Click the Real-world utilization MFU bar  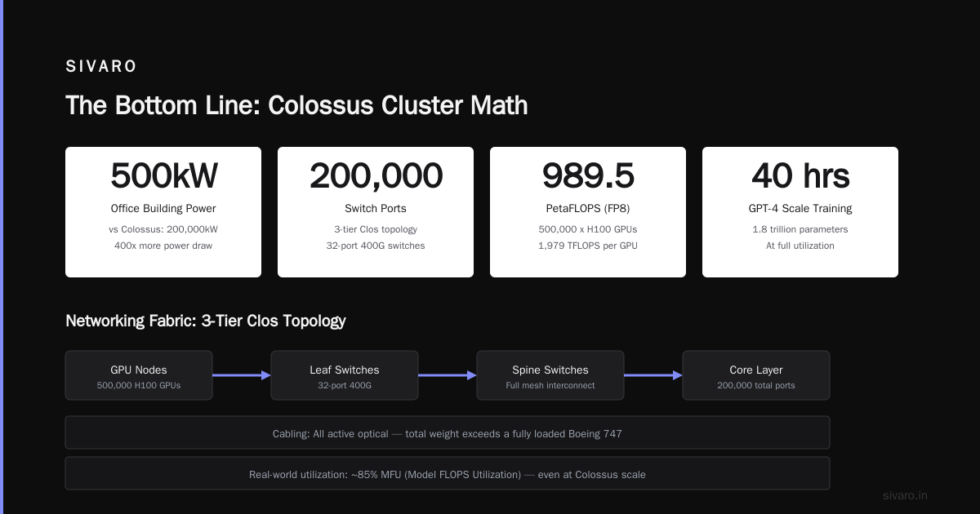pyautogui.click(x=448, y=473)
